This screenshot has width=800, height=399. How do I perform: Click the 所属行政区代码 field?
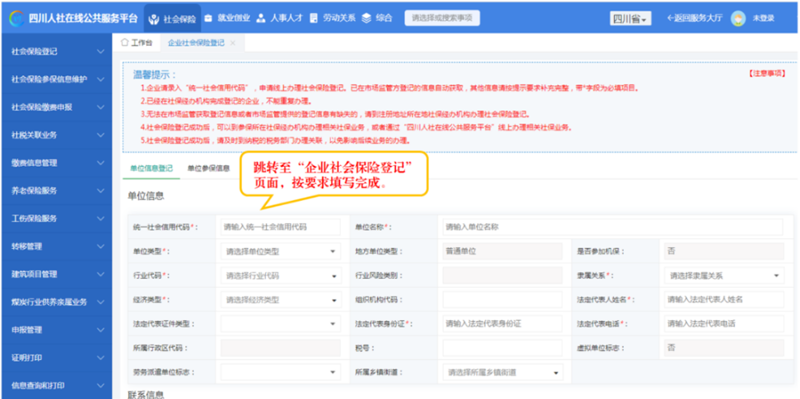[280, 348]
